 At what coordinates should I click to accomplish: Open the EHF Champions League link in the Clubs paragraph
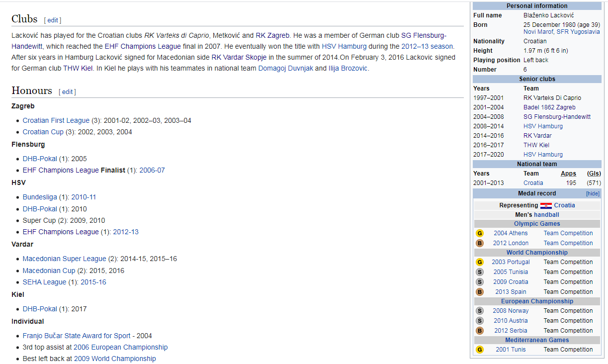click(142, 46)
